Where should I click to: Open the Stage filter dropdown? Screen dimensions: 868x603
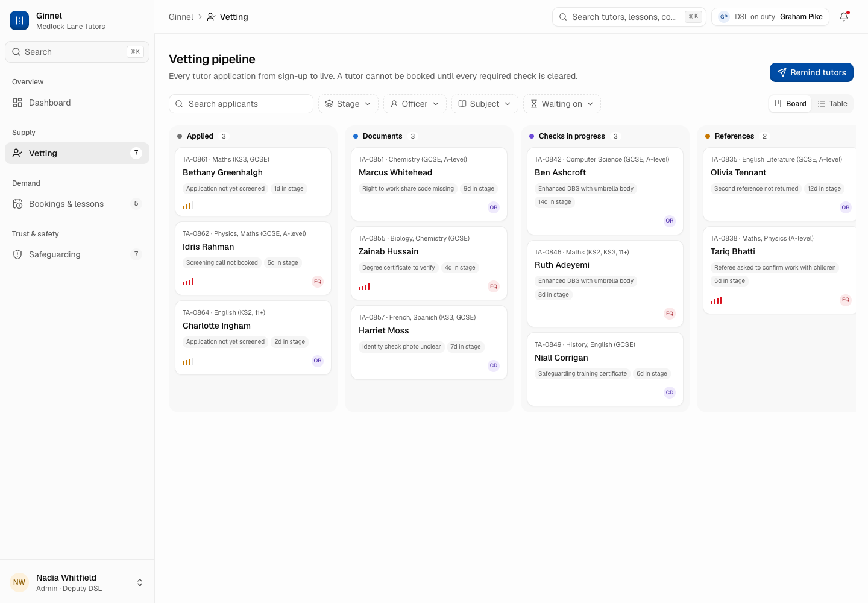pos(348,104)
